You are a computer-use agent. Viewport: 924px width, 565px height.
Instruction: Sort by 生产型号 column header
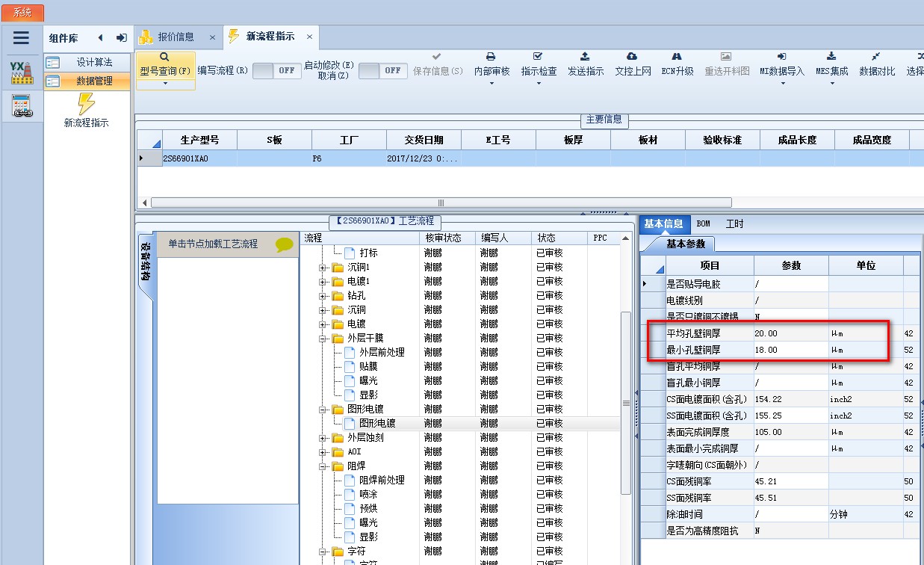[199, 140]
